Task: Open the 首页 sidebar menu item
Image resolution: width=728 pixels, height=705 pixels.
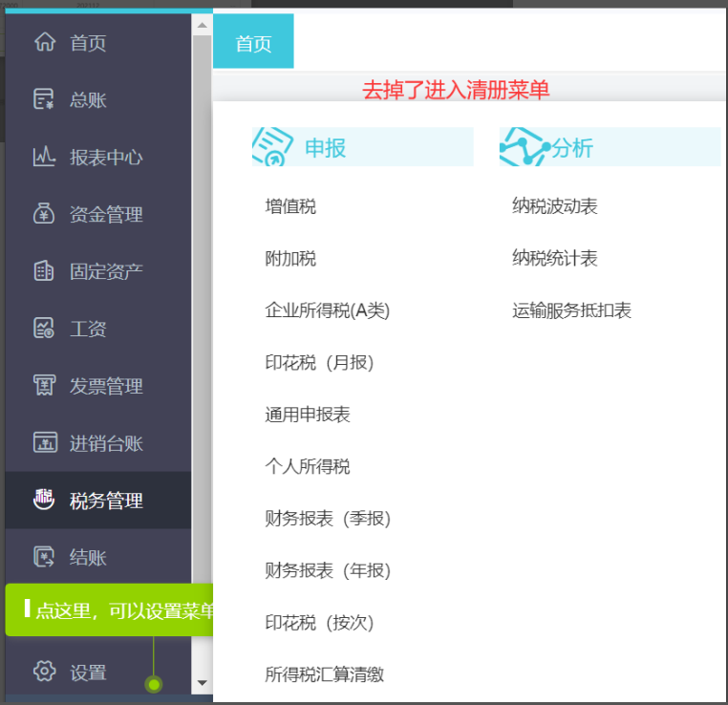Action: (x=98, y=42)
